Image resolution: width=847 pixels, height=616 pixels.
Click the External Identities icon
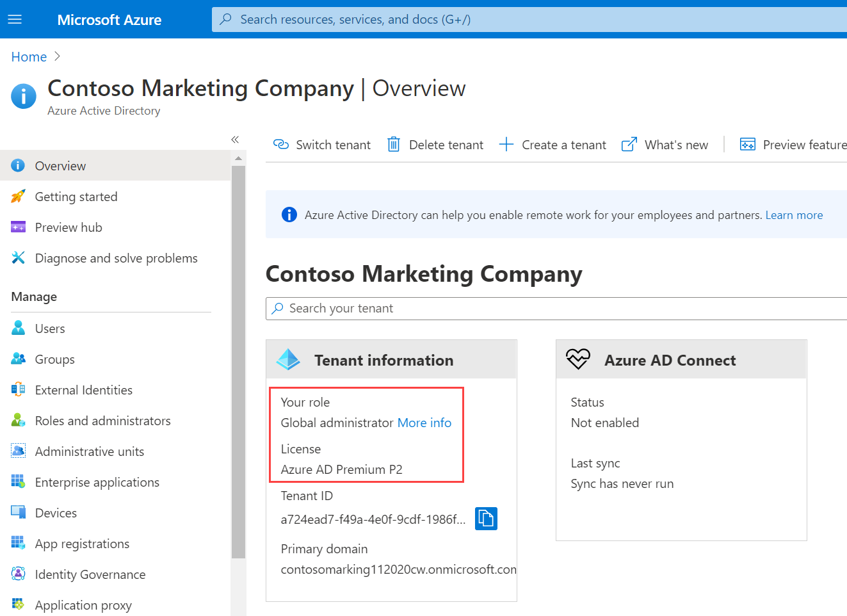coord(18,390)
